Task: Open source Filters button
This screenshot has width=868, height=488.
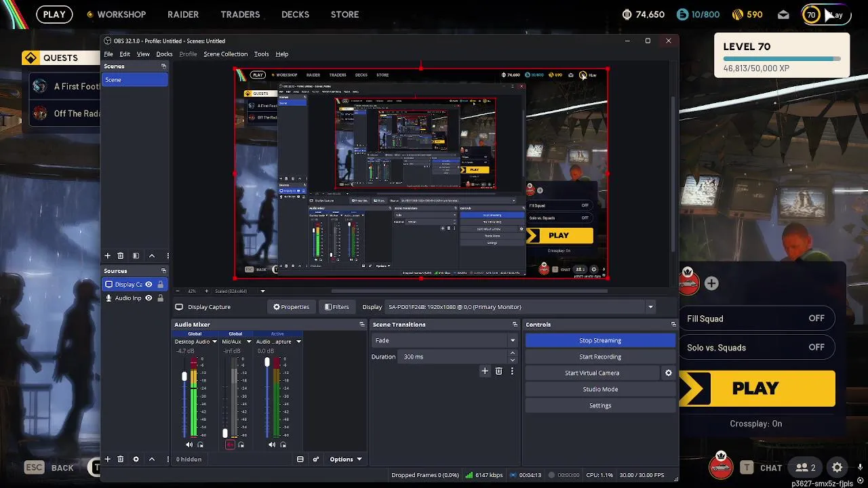Action: 336,307
